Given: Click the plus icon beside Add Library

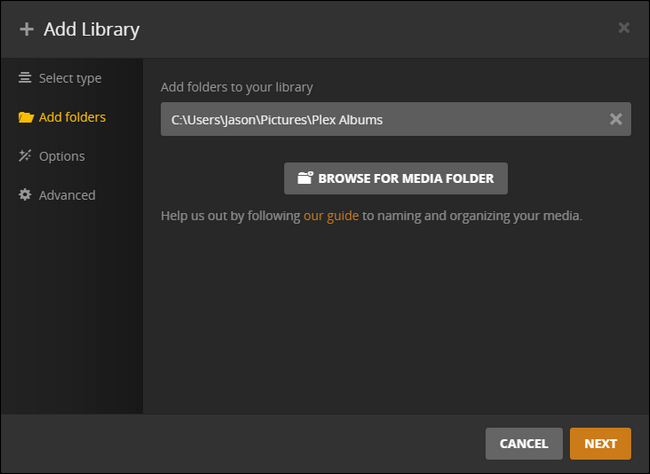Looking at the screenshot, I should (x=27, y=29).
